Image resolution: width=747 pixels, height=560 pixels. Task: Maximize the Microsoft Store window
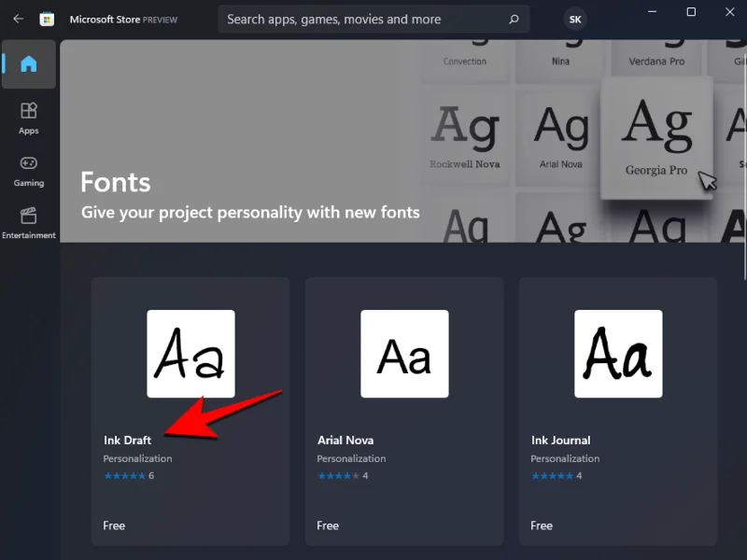coord(691,11)
